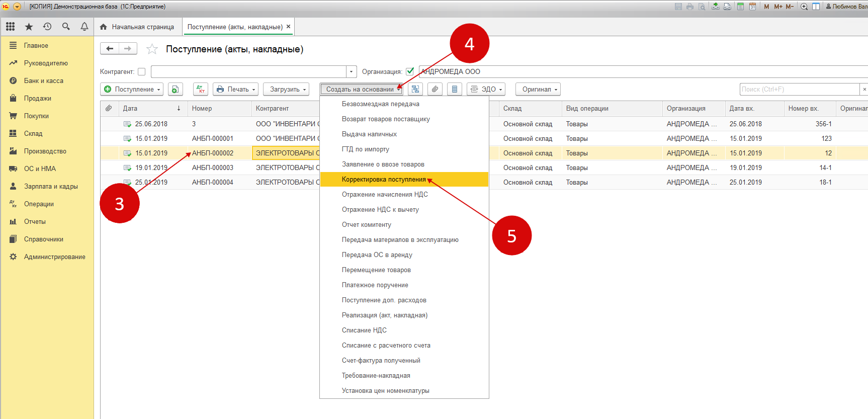Image resolution: width=868 pixels, height=419 pixels.
Task: Open attached files paperclip icon
Action: [x=435, y=89]
